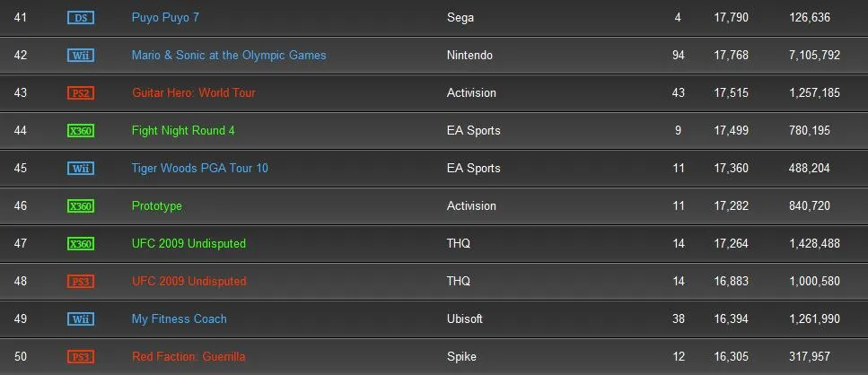Open the green UFC 2009 Undisputed link
Viewport: 868px width, 375px height.
click(189, 244)
